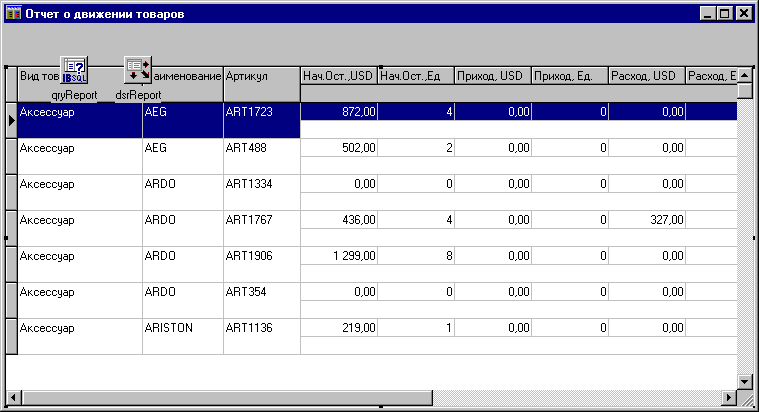The height and width of the screenshot is (412, 759).
Task: Select article cell ART1723
Action: 262,120
